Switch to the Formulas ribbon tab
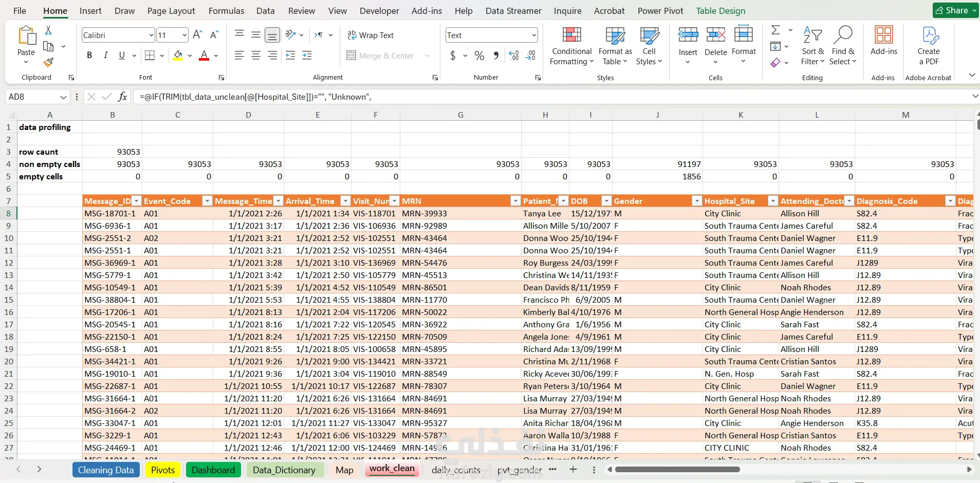The height and width of the screenshot is (483, 980). [226, 11]
